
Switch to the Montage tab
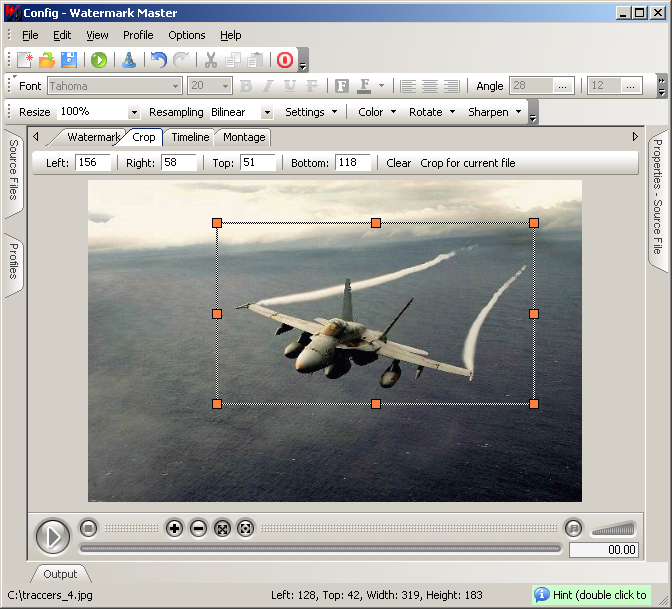(244, 137)
